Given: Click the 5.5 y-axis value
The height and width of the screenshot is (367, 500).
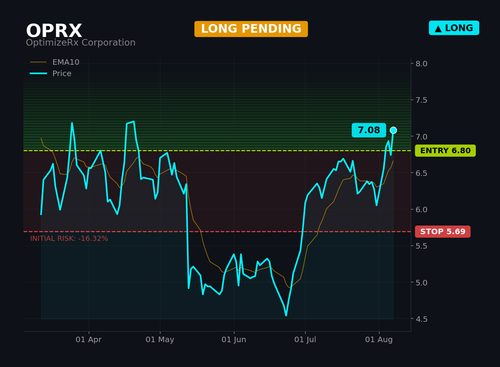Looking at the screenshot, I should click(421, 246).
